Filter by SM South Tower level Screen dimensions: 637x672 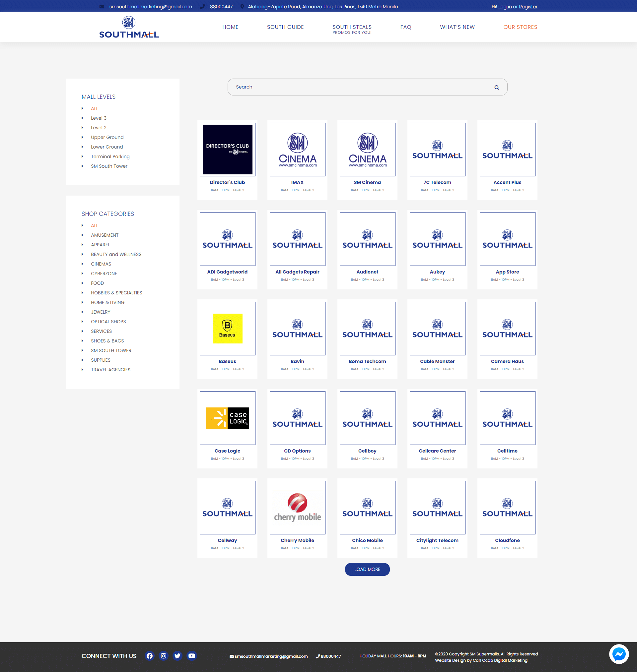click(109, 166)
